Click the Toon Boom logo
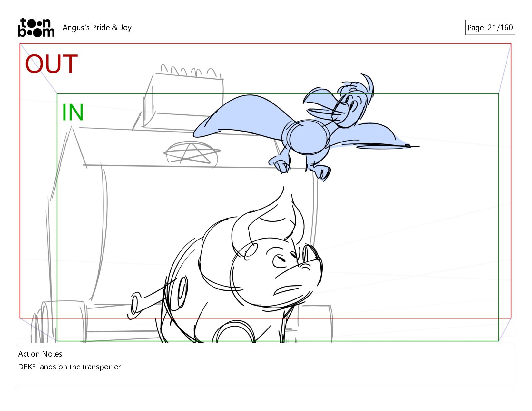 [36, 27]
